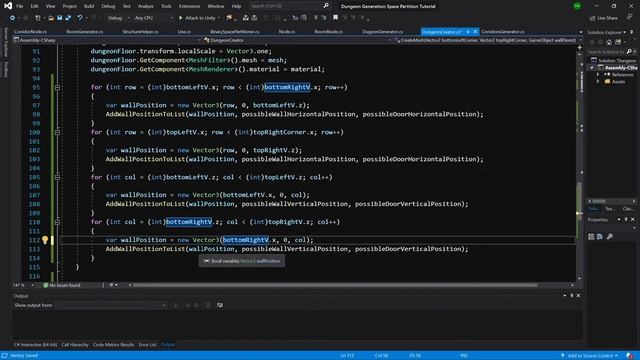Click the navigate backward toolbar icon
The image size is (640, 360).
click(12, 18)
